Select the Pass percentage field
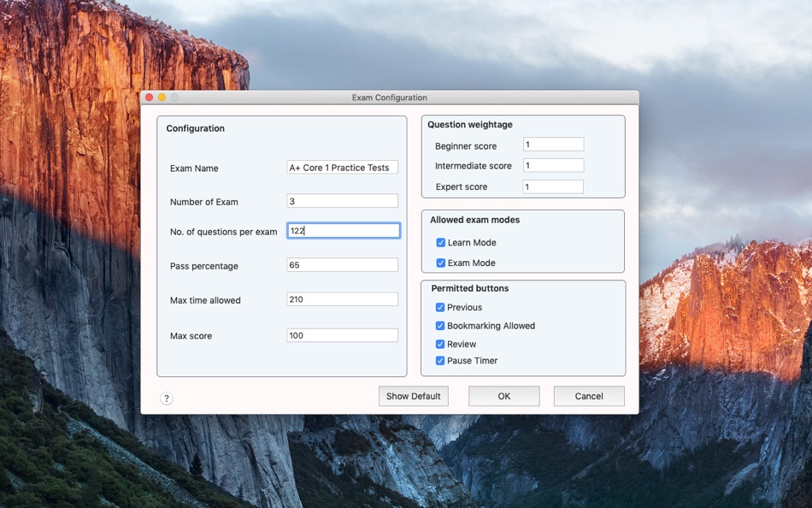Viewport: 812px width, 508px height. (342, 265)
